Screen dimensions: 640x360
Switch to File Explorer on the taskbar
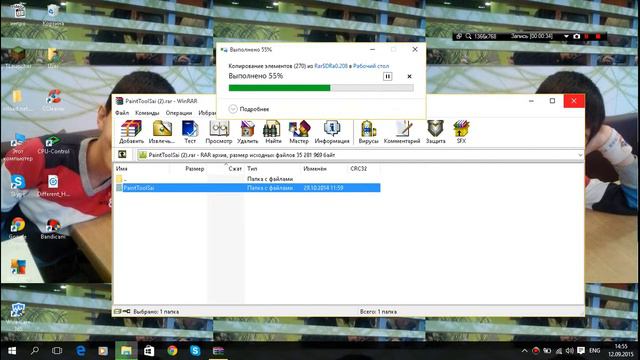tap(126, 351)
